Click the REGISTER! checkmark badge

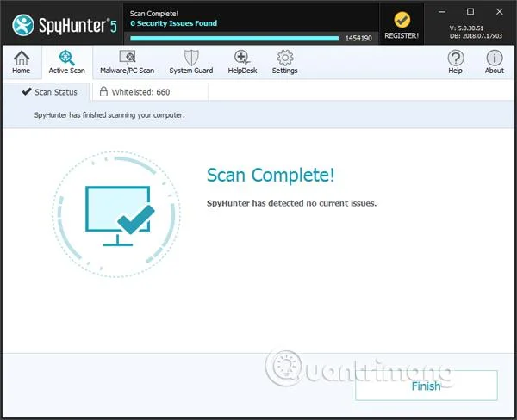tap(402, 25)
